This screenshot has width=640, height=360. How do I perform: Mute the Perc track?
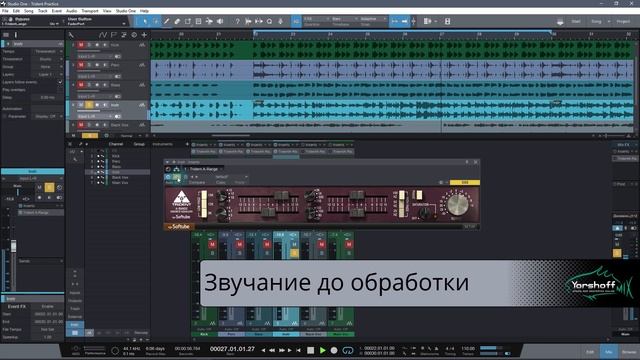[x=81, y=65]
